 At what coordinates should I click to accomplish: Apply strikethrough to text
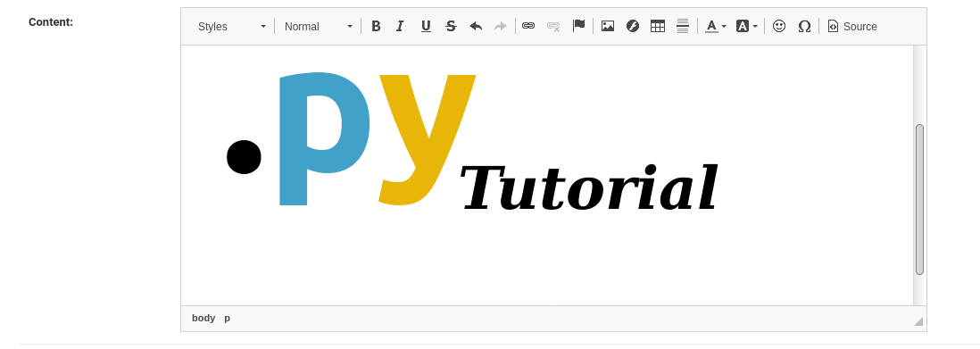click(x=451, y=26)
